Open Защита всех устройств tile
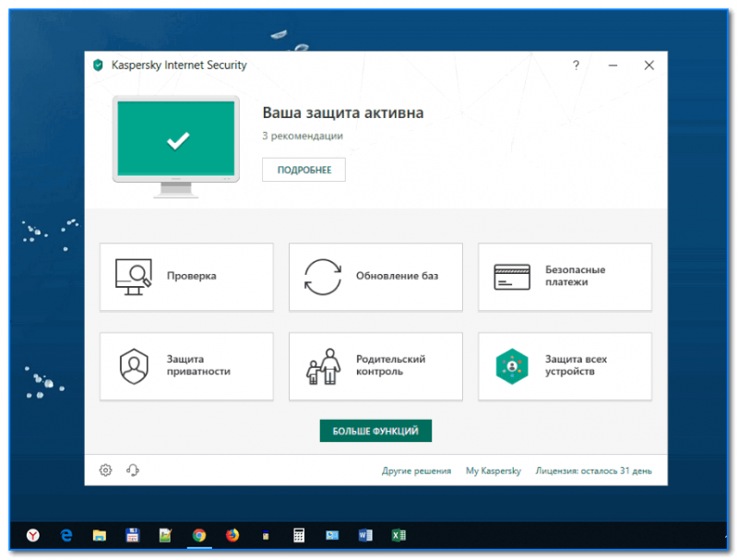 pos(565,366)
